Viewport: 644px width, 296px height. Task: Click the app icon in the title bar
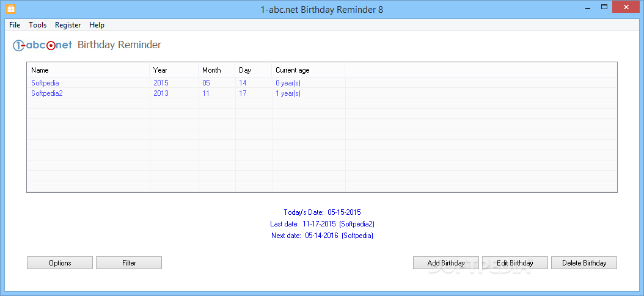11,9
